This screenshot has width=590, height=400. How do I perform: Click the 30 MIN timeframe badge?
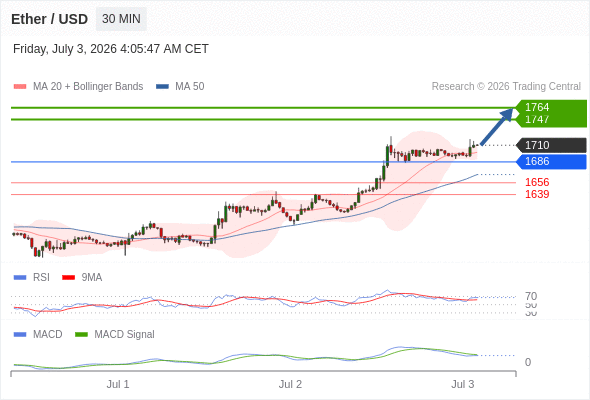pyautogui.click(x=121, y=19)
